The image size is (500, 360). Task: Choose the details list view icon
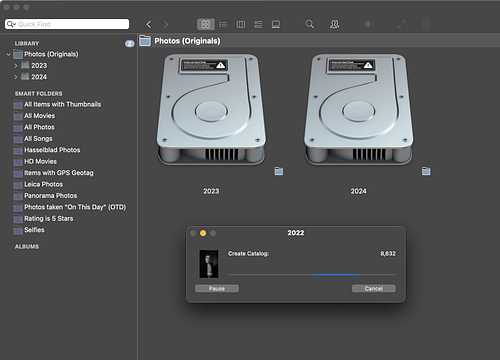point(258,24)
